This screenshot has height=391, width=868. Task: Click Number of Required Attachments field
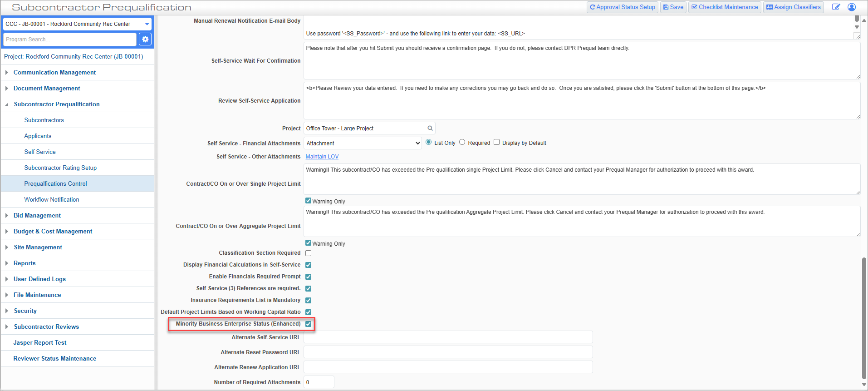tap(319, 382)
